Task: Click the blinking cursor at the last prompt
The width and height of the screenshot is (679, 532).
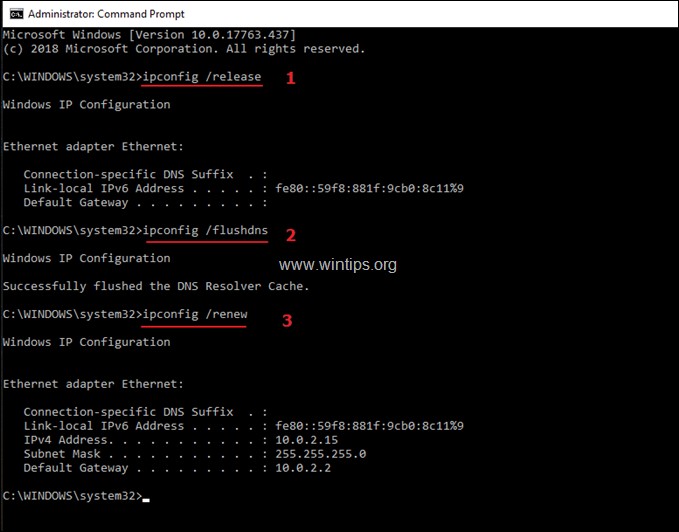Action: click(x=146, y=500)
